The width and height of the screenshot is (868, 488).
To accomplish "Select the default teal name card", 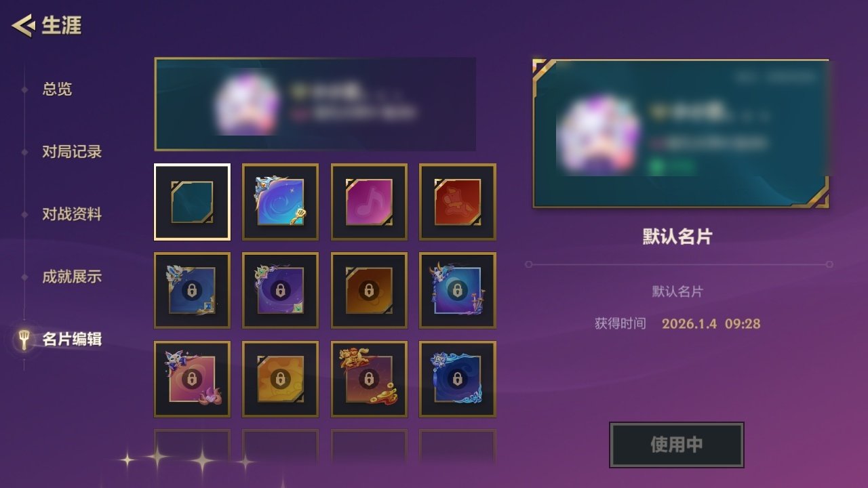I will point(192,202).
